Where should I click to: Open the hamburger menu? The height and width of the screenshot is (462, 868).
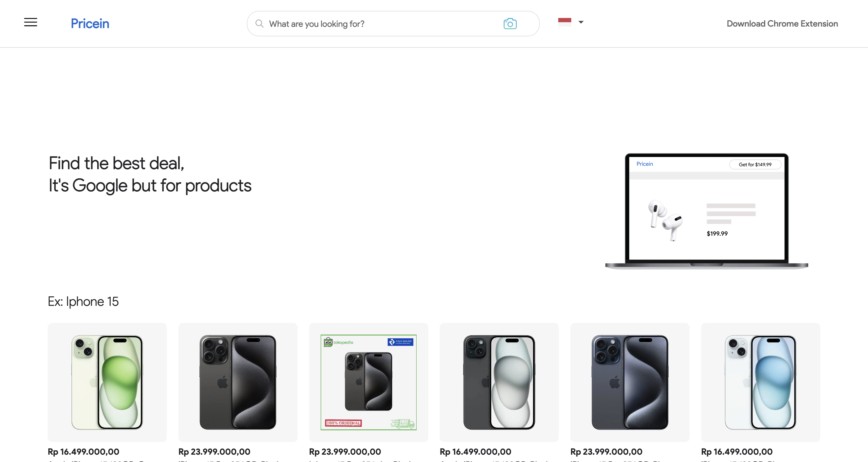point(31,22)
